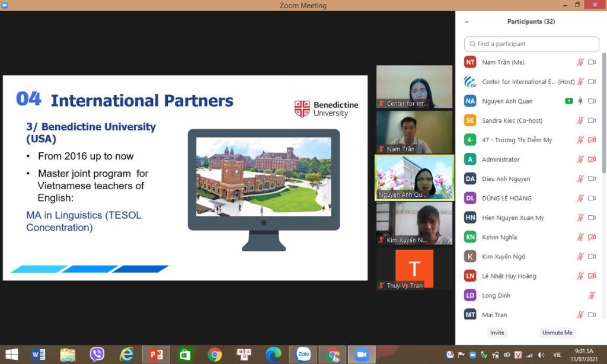Click Administrator's muted microphone icon
Image resolution: width=607 pixels, height=364 pixels.
pos(580,159)
